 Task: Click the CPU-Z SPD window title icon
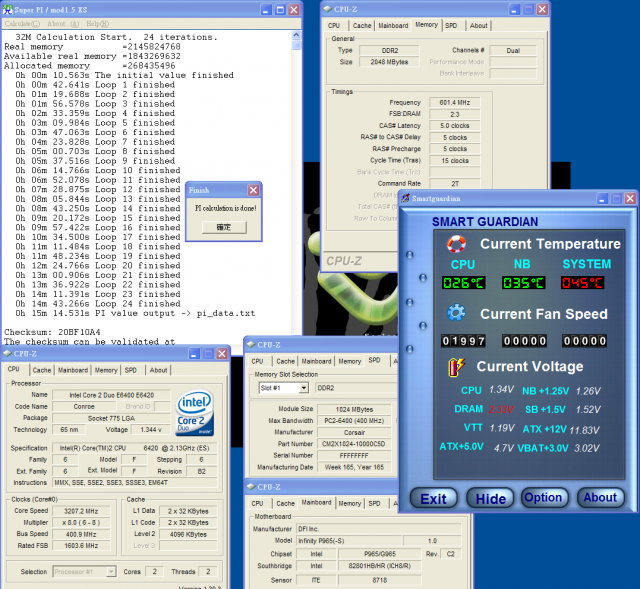[251, 345]
